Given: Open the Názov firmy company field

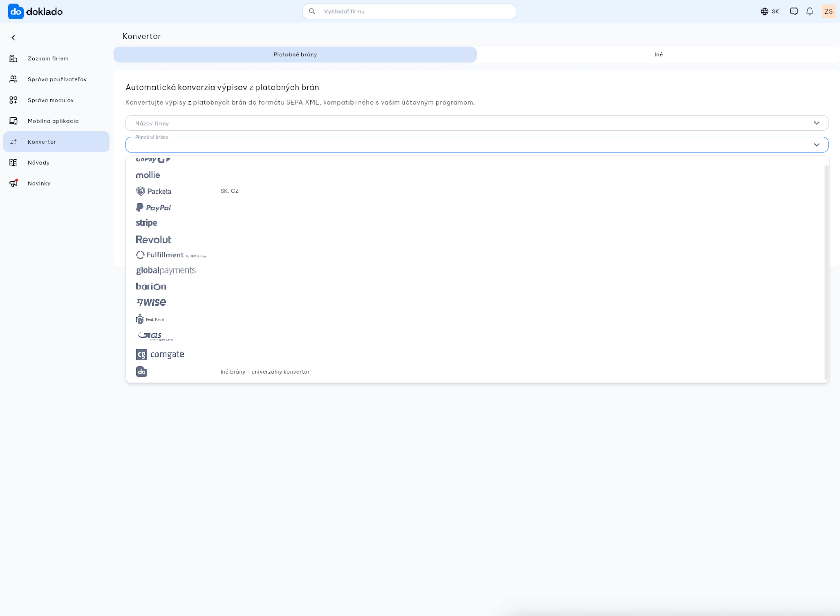Looking at the screenshot, I should 477,123.
